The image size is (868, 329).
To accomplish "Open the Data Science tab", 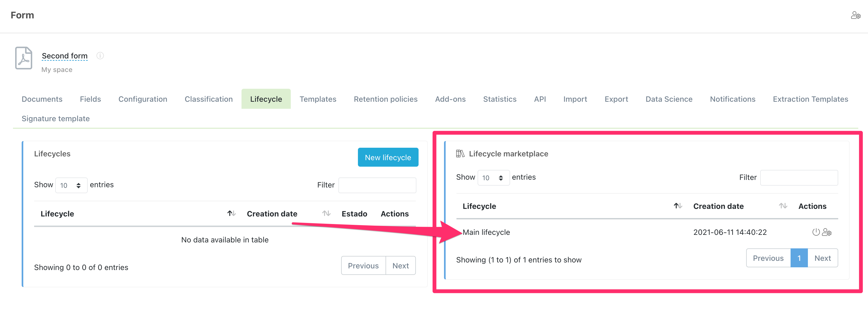I will [x=669, y=99].
